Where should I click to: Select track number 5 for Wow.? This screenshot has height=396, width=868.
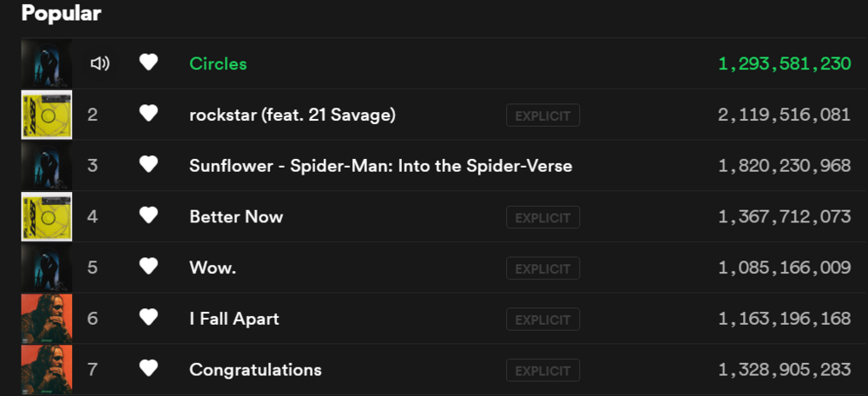click(93, 267)
